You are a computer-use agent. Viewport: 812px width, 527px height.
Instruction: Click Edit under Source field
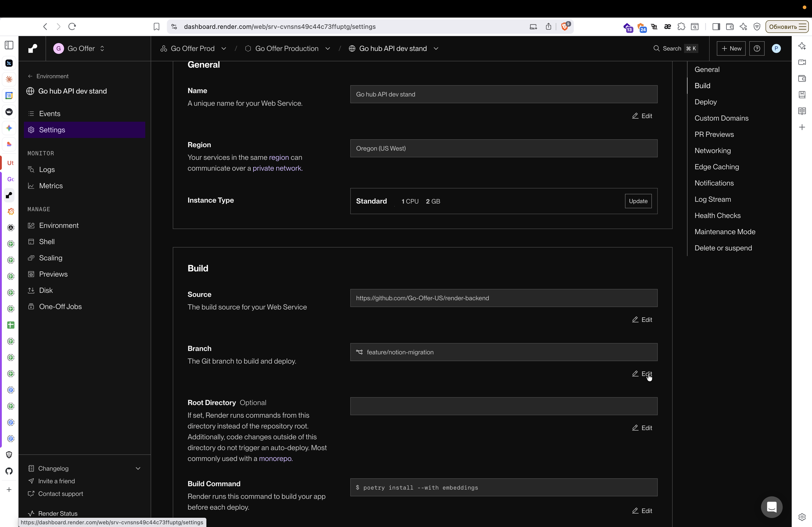point(642,319)
